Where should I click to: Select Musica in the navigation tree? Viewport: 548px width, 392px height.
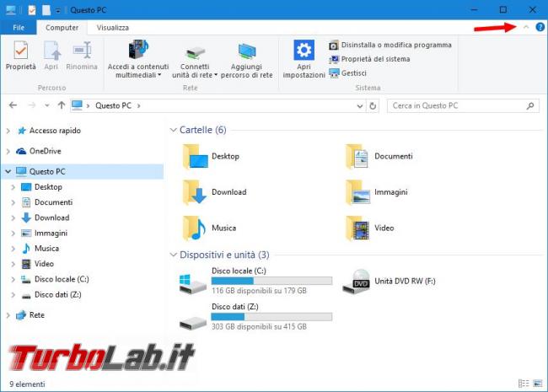click(46, 249)
